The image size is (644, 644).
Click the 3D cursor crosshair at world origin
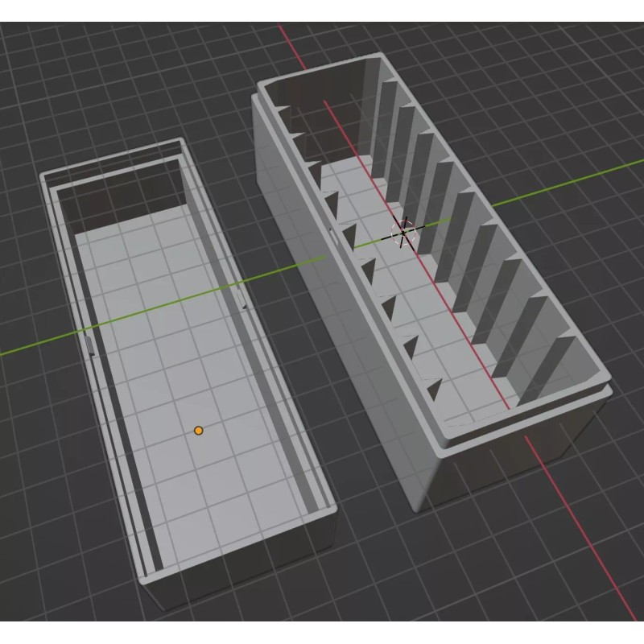click(403, 229)
